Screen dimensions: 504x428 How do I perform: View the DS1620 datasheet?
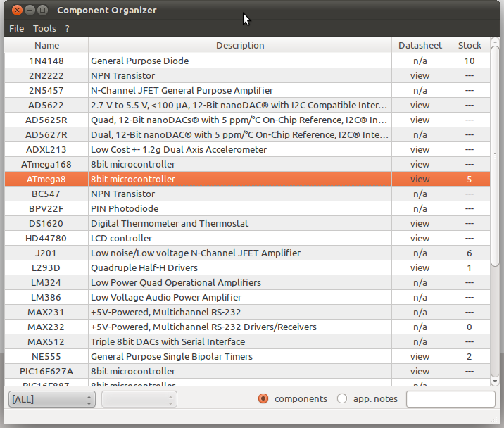tap(420, 224)
